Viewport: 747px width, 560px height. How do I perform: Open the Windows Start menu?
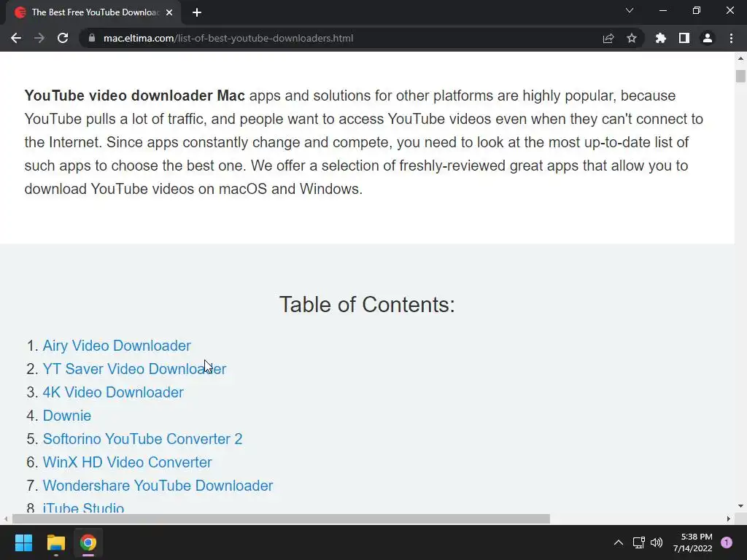click(23, 542)
